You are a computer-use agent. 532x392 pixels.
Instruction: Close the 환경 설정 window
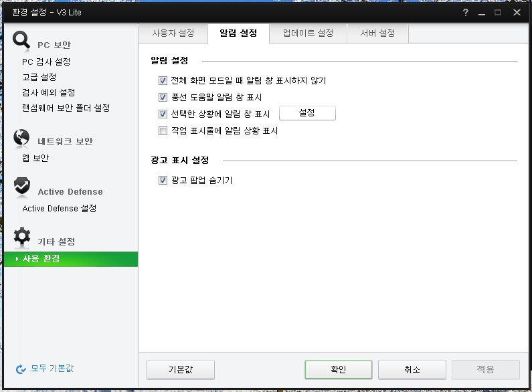[517, 13]
